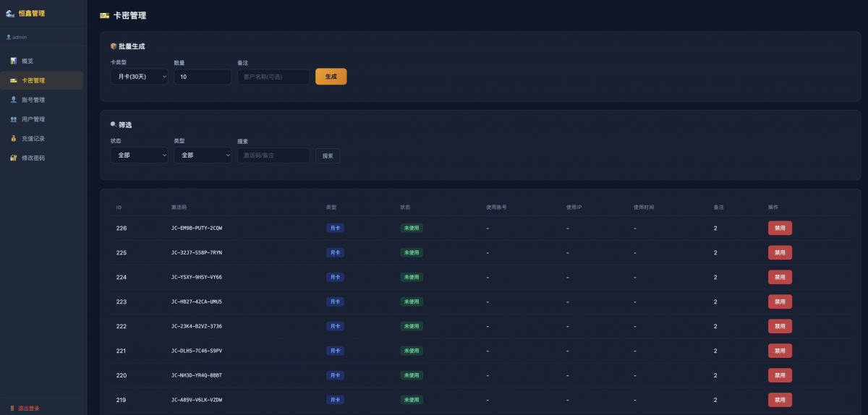The image size is (868, 415).
Task: Click the 卡密管理 card icon in sidebar
Action: [13, 80]
